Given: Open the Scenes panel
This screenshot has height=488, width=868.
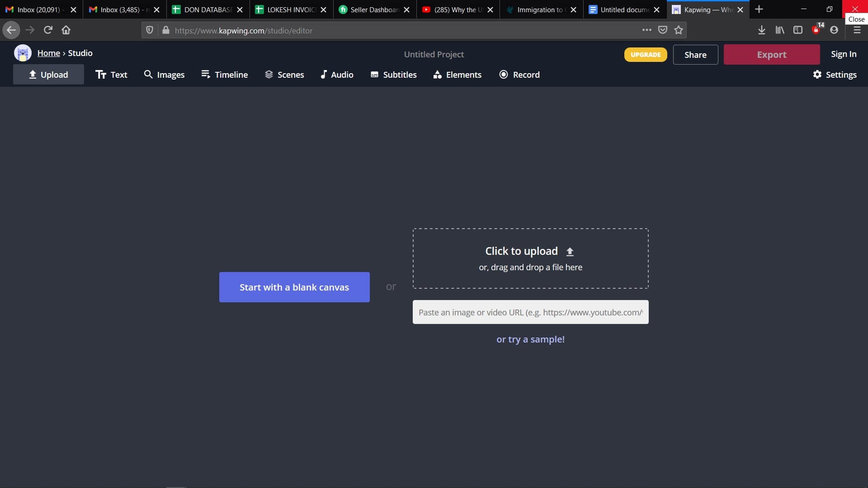Looking at the screenshot, I should (284, 75).
